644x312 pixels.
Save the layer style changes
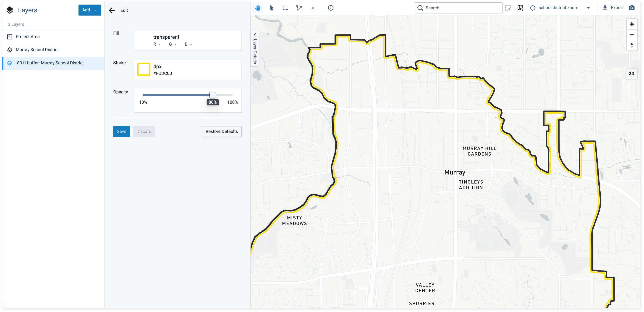click(x=121, y=132)
